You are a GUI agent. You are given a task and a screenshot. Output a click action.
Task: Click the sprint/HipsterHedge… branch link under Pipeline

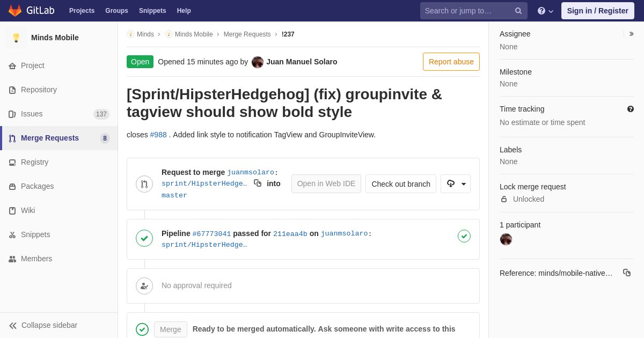point(204,245)
